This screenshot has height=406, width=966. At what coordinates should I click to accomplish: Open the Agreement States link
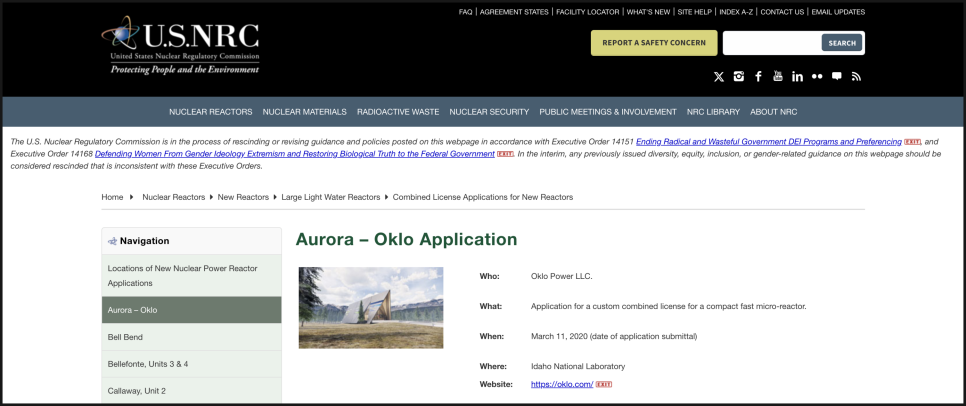[x=514, y=12]
